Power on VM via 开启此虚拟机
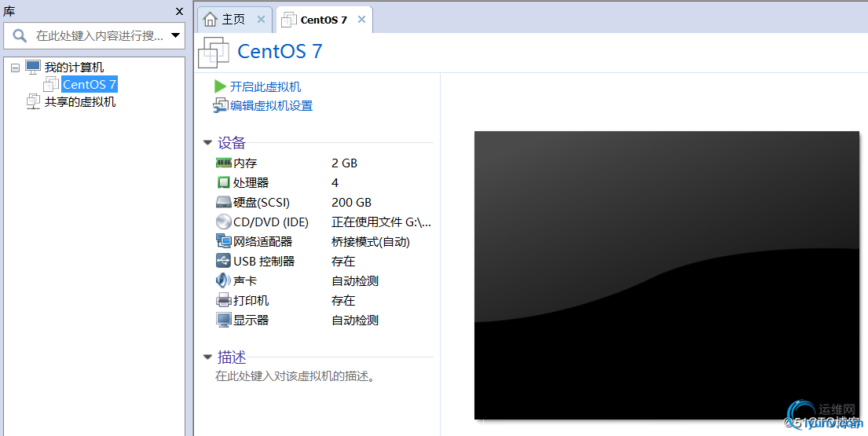 266,87
